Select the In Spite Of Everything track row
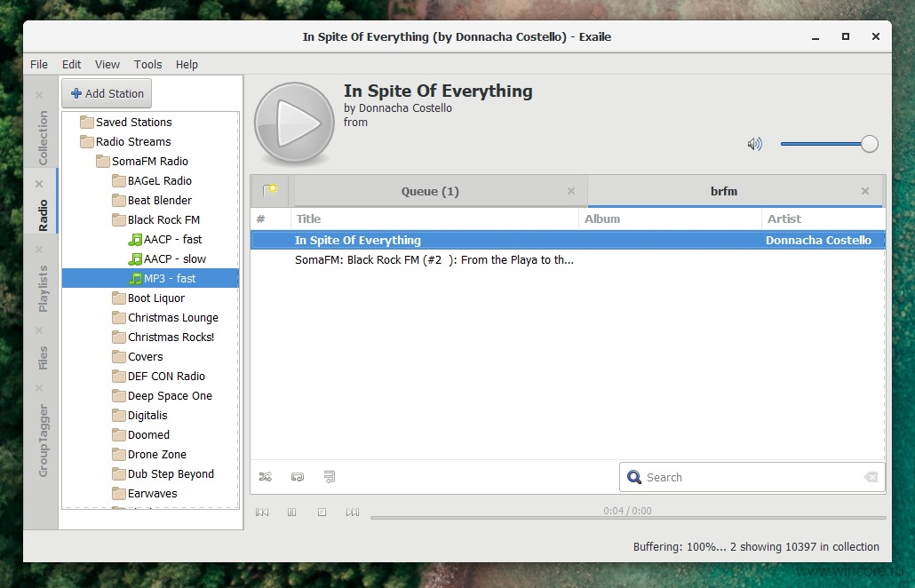 568,241
